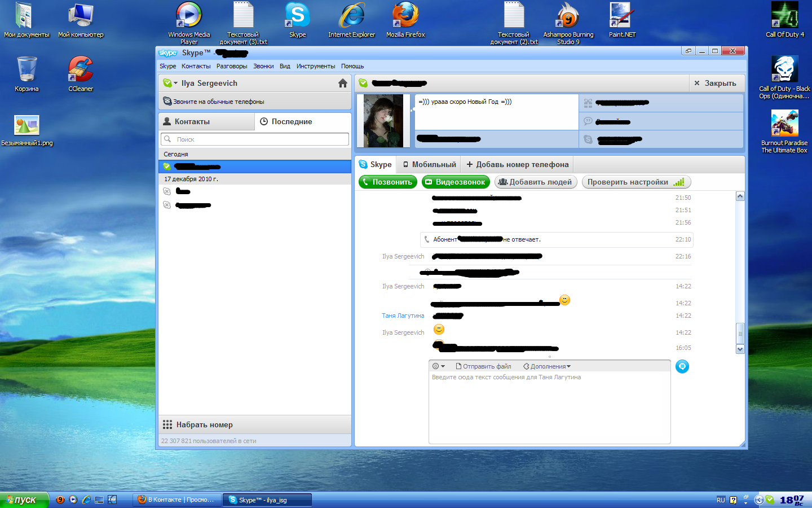The height and width of the screenshot is (508, 812).
Task: Open the Набрать номер dial pad
Action: point(255,424)
